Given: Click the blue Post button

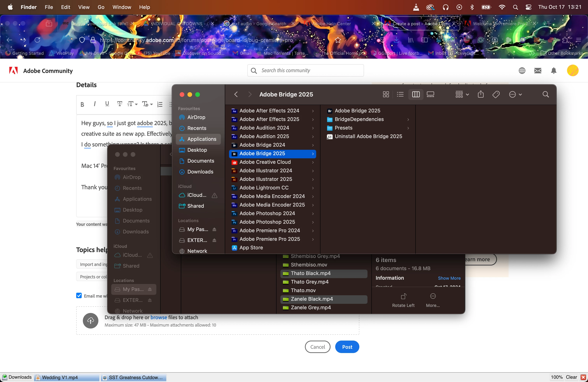Looking at the screenshot, I should pos(347,347).
